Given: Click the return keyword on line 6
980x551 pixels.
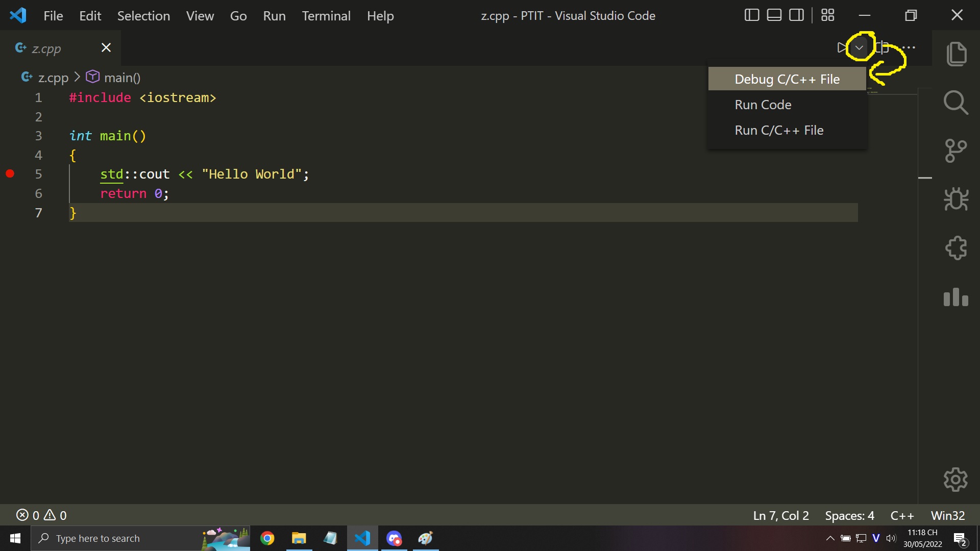Looking at the screenshot, I should tap(123, 193).
